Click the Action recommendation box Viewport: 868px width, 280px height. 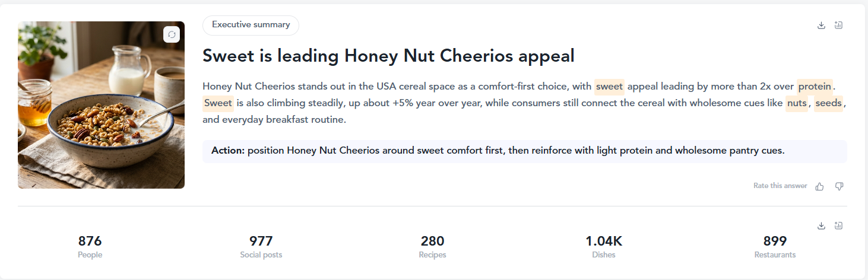coord(525,151)
